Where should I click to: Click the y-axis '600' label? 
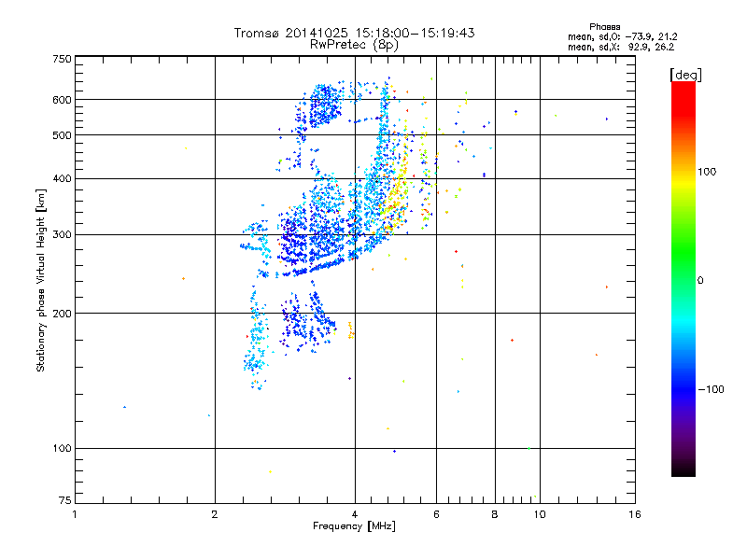(62, 100)
